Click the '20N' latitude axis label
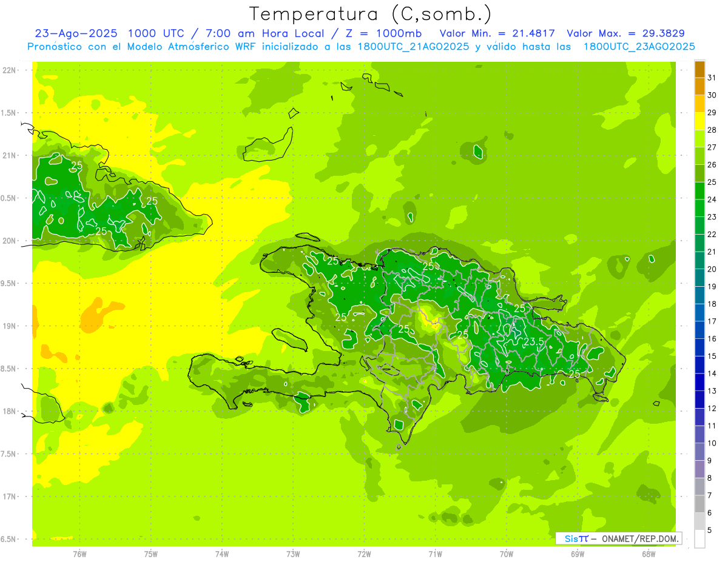Viewport: 728px width, 562px height. tap(9, 241)
